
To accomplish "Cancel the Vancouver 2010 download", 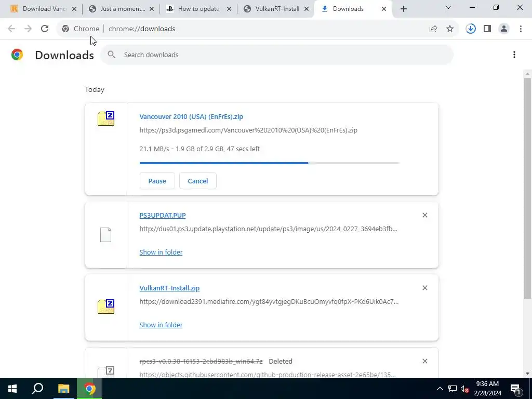I will click(198, 181).
